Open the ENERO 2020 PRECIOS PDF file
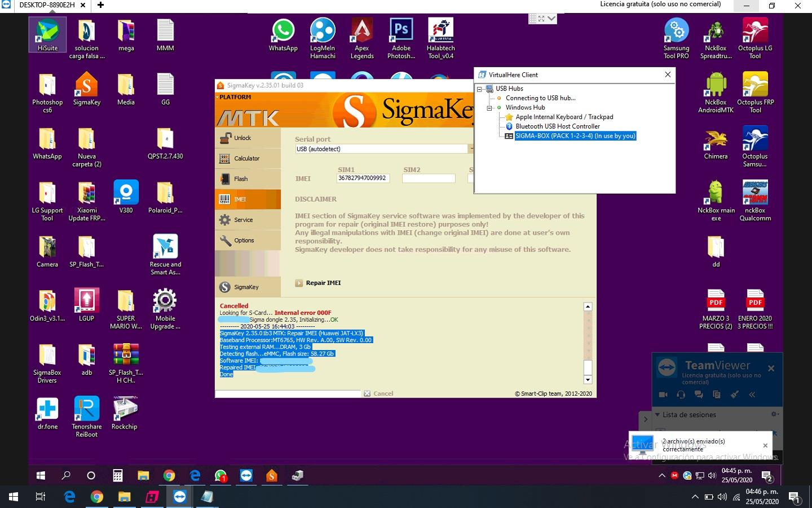Screen dimensions: 812x508 [755, 309]
